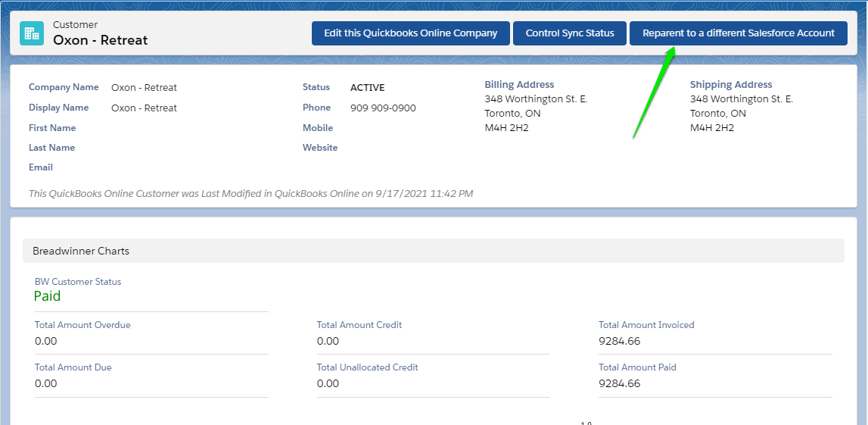Image resolution: width=868 pixels, height=425 pixels.
Task: Open Control Sync Status
Action: click(x=570, y=33)
